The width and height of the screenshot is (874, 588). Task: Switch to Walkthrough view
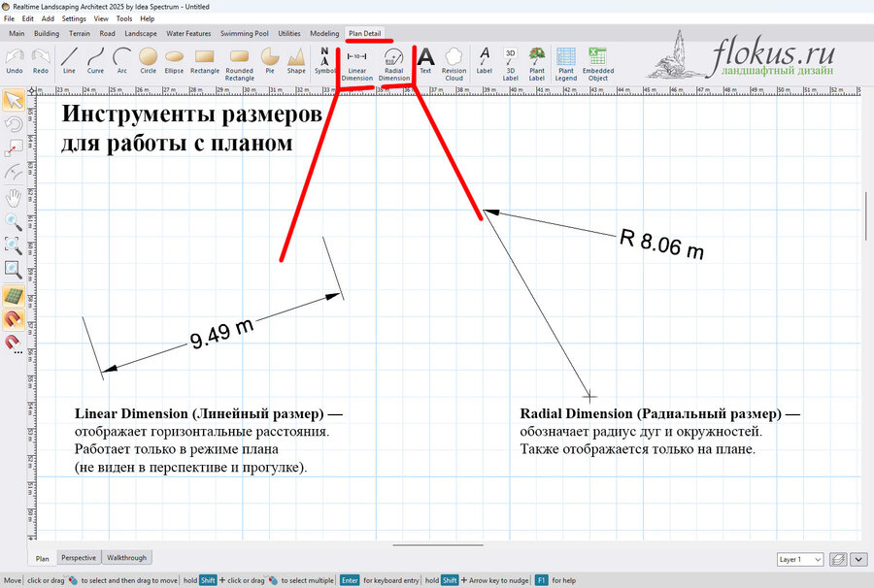point(126,557)
